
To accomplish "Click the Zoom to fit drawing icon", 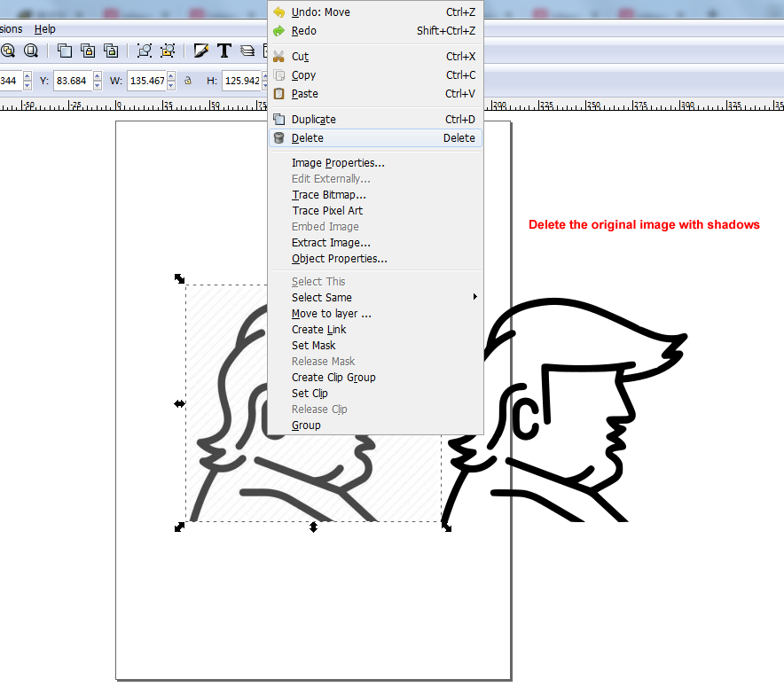I will (7, 51).
